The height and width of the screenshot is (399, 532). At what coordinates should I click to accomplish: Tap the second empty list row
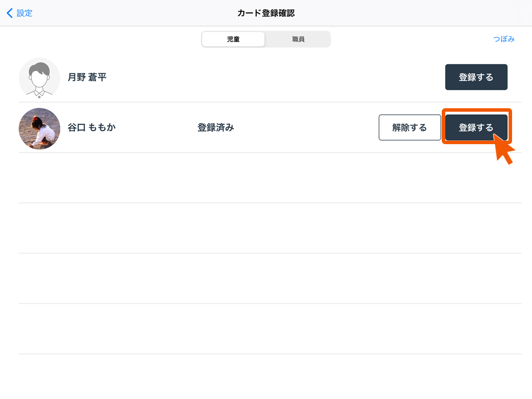click(270, 228)
